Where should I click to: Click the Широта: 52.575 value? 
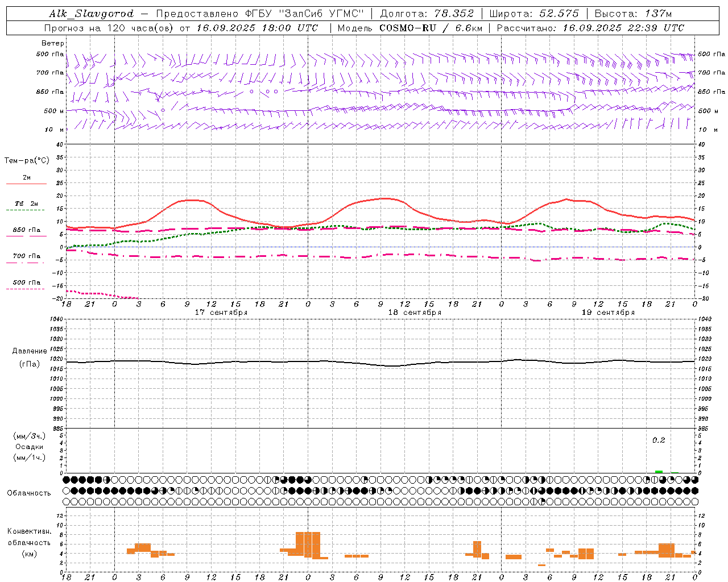(x=534, y=14)
